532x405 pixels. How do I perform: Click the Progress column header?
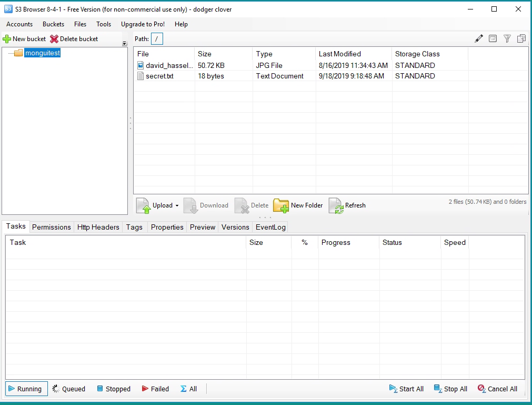pos(348,242)
